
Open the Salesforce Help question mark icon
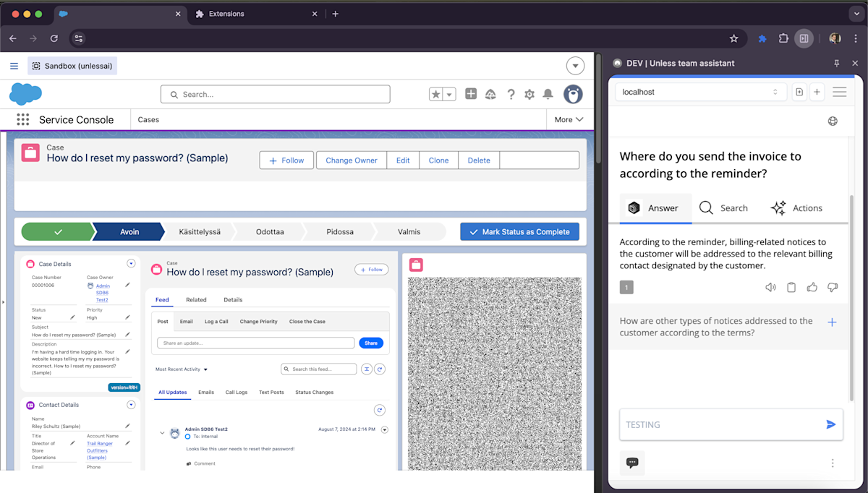point(511,94)
